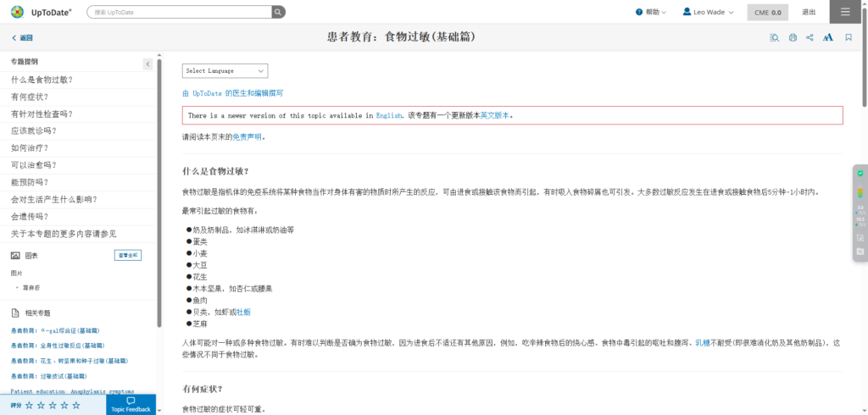Click the UpToDate search input field
This screenshot has width=868, height=415.
[x=180, y=13]
